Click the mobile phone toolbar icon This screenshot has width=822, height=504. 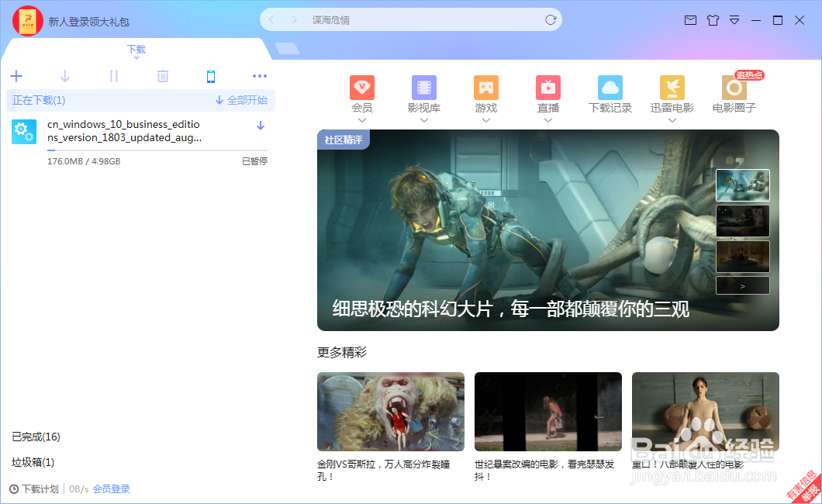[x=211, y=77]
